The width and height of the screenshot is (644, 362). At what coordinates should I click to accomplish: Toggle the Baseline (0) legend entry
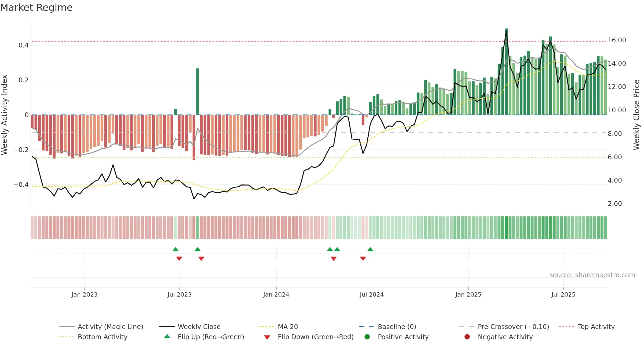coord(387,327)
